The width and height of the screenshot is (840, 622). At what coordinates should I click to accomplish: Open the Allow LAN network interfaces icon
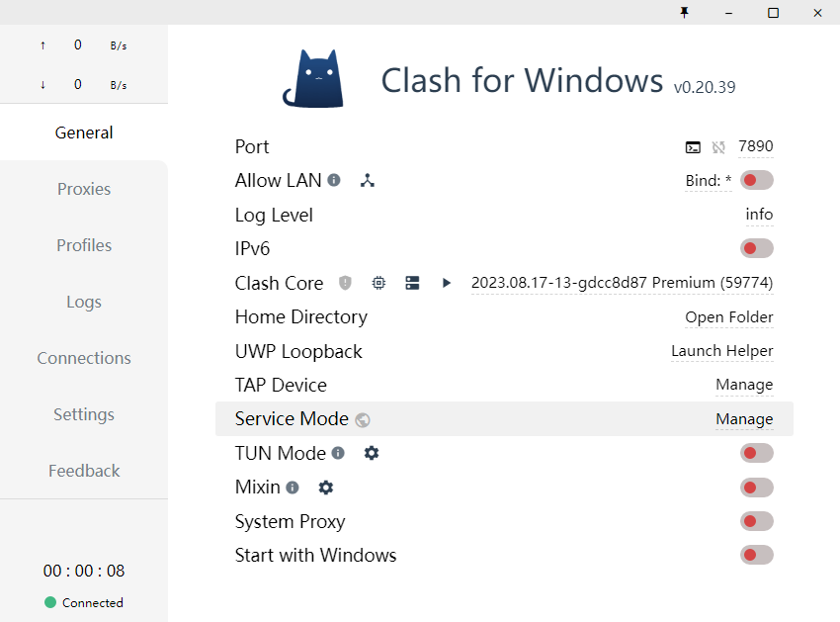point(368,181)
